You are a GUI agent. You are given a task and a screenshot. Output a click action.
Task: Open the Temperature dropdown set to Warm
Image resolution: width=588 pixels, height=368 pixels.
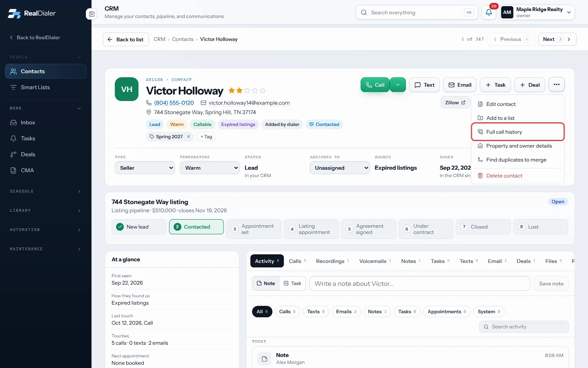point(209,168)
